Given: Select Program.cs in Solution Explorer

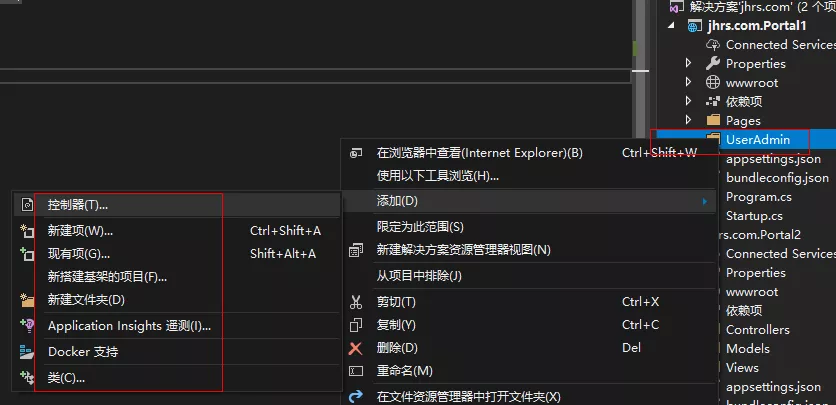Looking at the screenshot, I should (759, 197).
